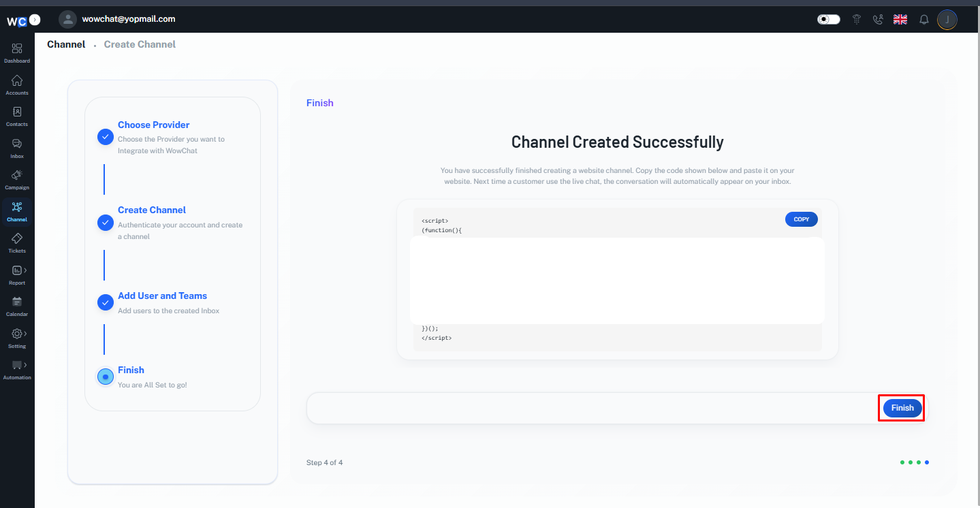
Task: Open the Setting gear icon
Action: coord(17,334)
